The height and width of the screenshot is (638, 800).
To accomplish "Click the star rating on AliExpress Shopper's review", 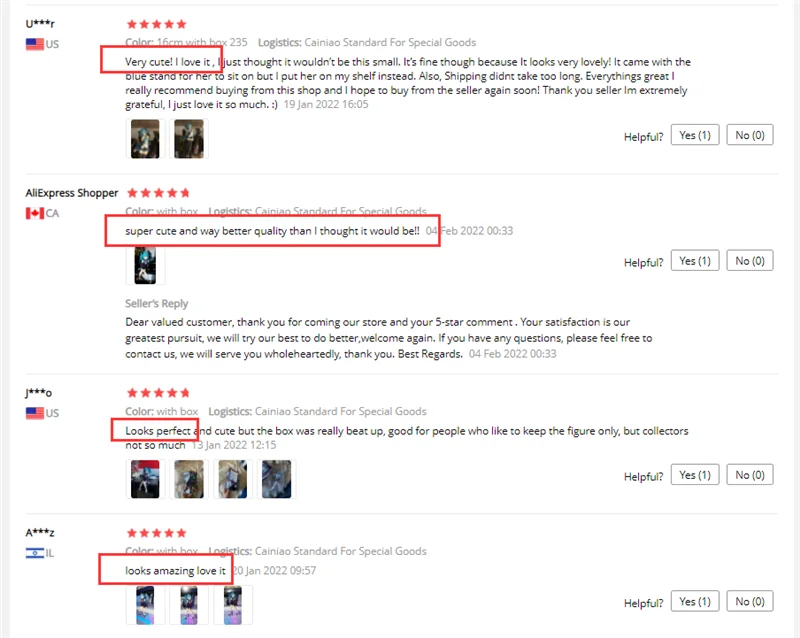I will [x=158, y=193].
